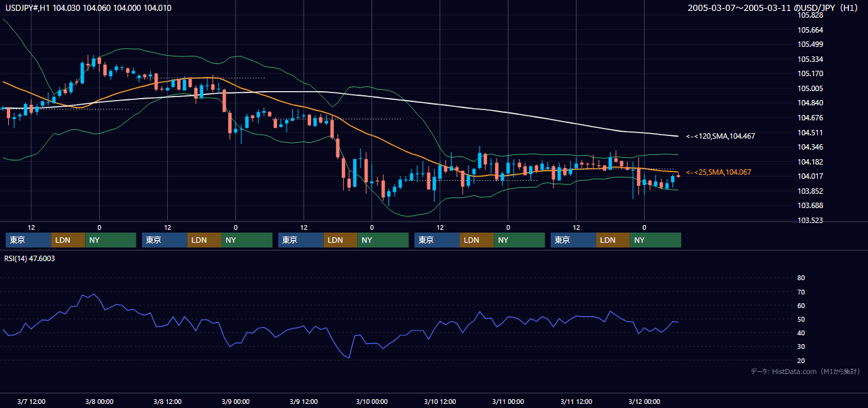Click price axis value 103.688
The width and height of the screenshot is (868, 408).
pos(811,205)
